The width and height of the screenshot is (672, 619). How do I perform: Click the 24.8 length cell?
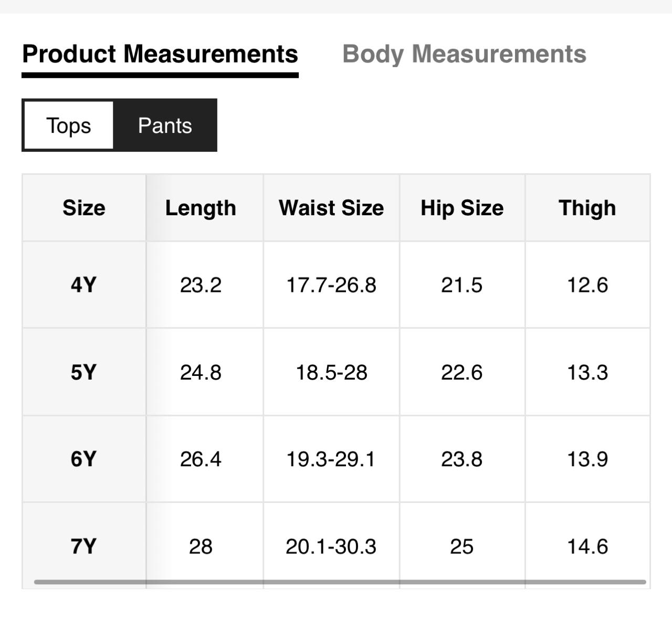click(x=201, y=372)
